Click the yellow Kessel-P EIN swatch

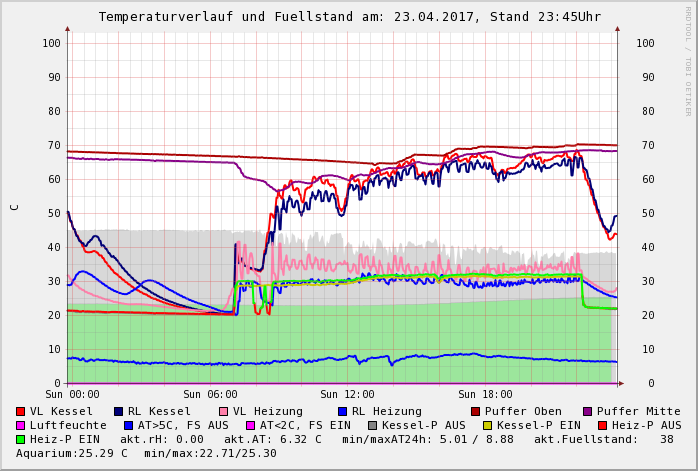click(489, 425)
